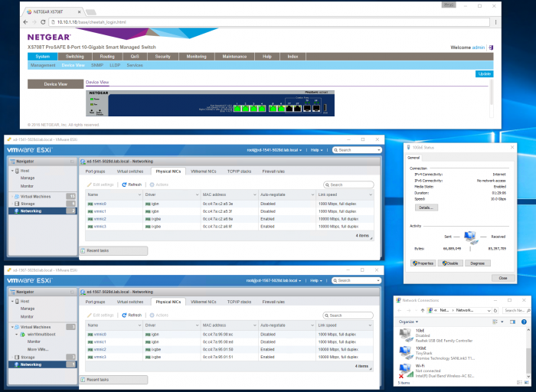This screenshot has width=536, height=392.
Task: Click the 1GbE disabled adapter icon
Action: (x=406, y=335)
